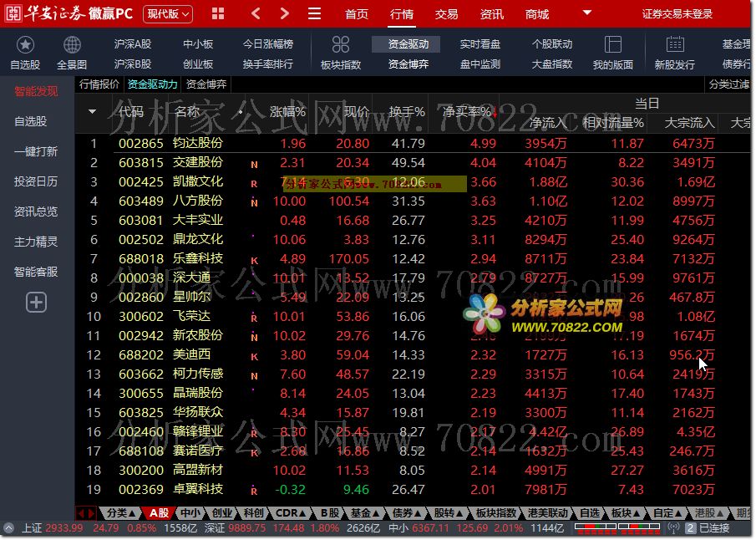The image size is (756, 540).
Task: Open the hamburger list menu icon
Action: click(x=314, y=13)
